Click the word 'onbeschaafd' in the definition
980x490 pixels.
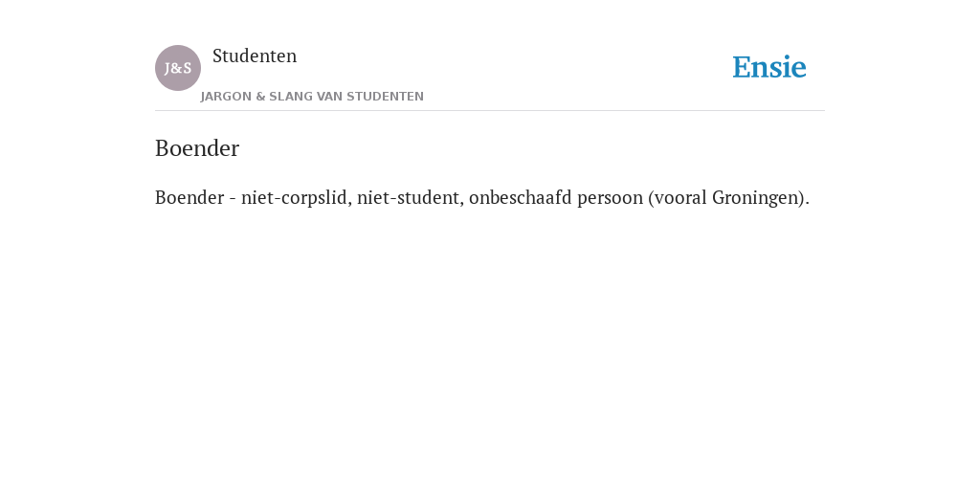pyautogui.click(x=520, y=197)
